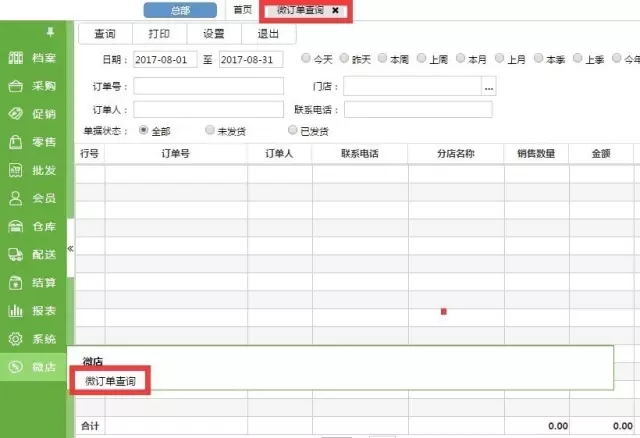Open the 报表 bar chart icon
640x438 pixels.
[16, 311]
